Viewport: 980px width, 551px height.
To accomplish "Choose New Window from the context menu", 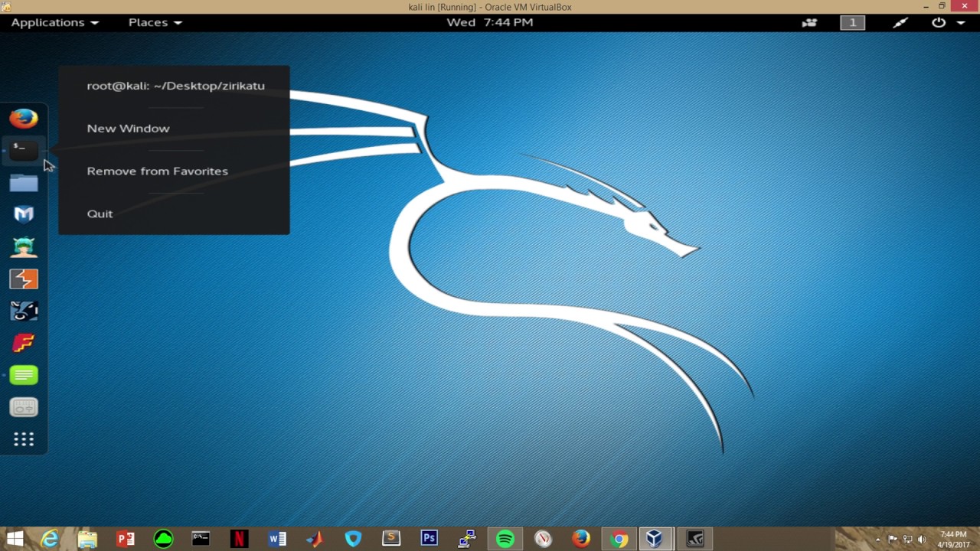I will (x=128, y=129).
